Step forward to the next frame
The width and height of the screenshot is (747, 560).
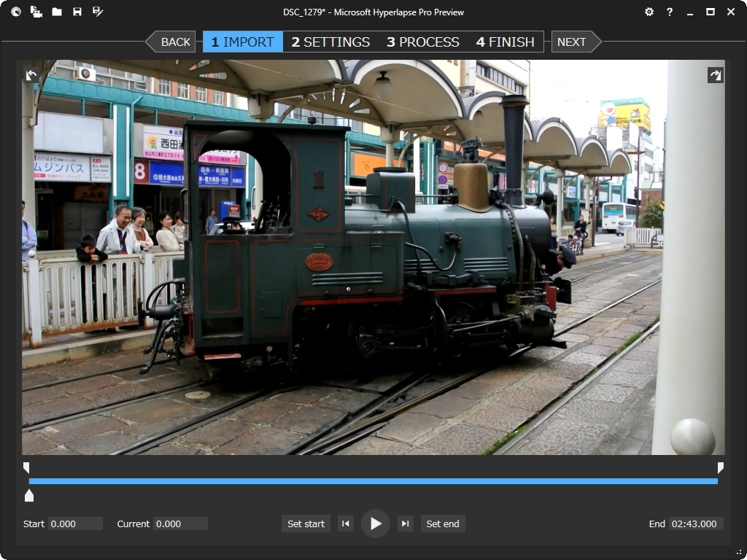[405, 523]
